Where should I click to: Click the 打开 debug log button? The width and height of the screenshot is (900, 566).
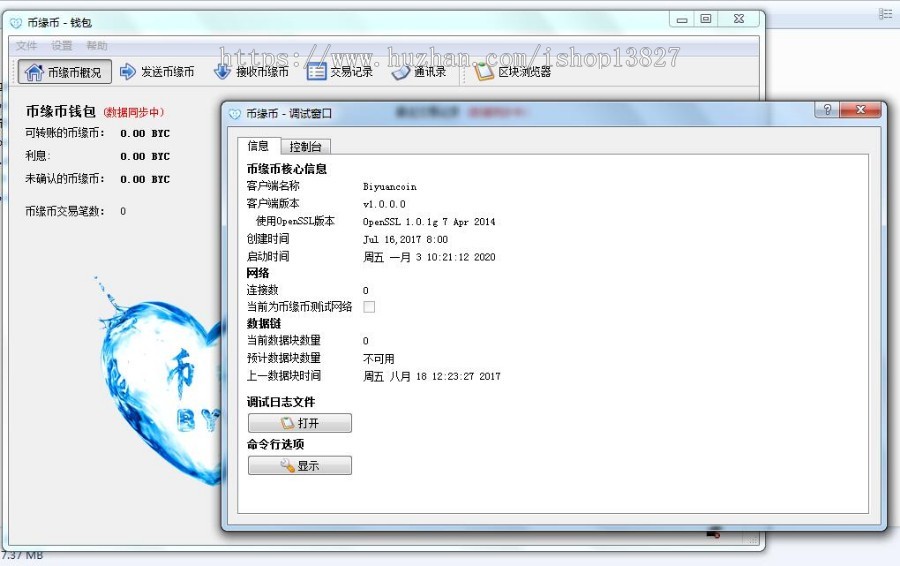(300, 423)
